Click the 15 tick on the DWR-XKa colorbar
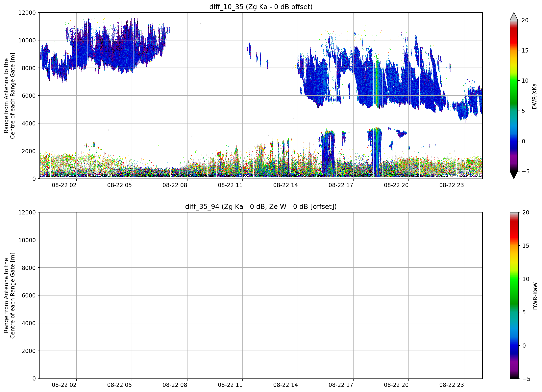Image resolution: width=542 pixels, height=392 pixels. pos(525,51)
